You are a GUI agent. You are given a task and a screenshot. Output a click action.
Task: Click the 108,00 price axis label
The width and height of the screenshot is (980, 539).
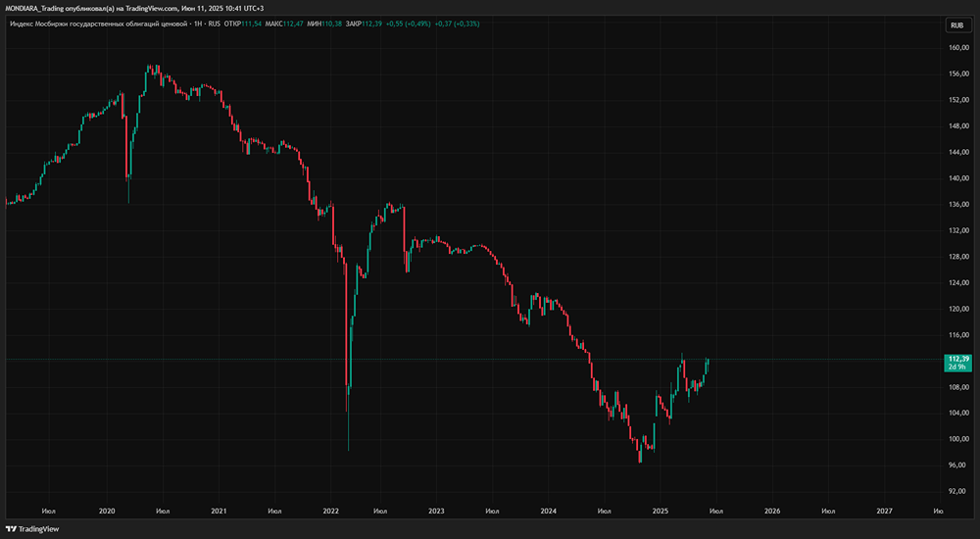click(x=958, y=387)
